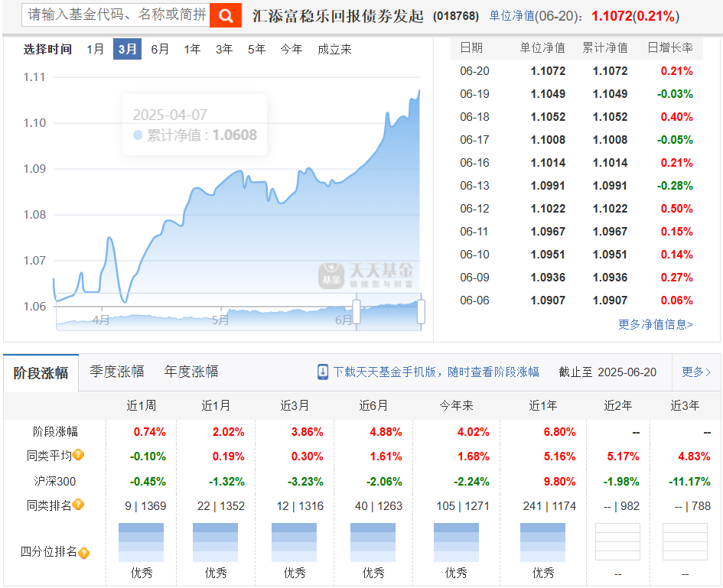Click the peer ranking 9 | 1369
Viewport: 723px width, 588px height.
[145, 506]
